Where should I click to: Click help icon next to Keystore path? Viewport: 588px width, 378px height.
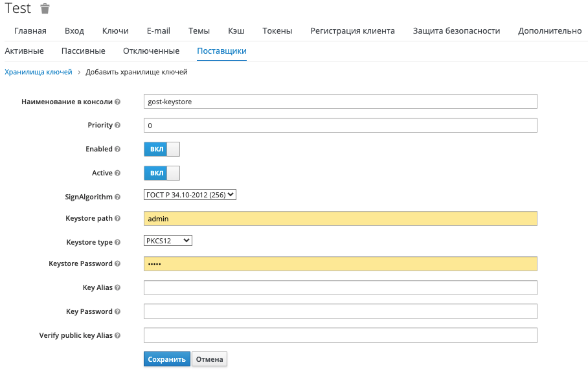[118, 219]
